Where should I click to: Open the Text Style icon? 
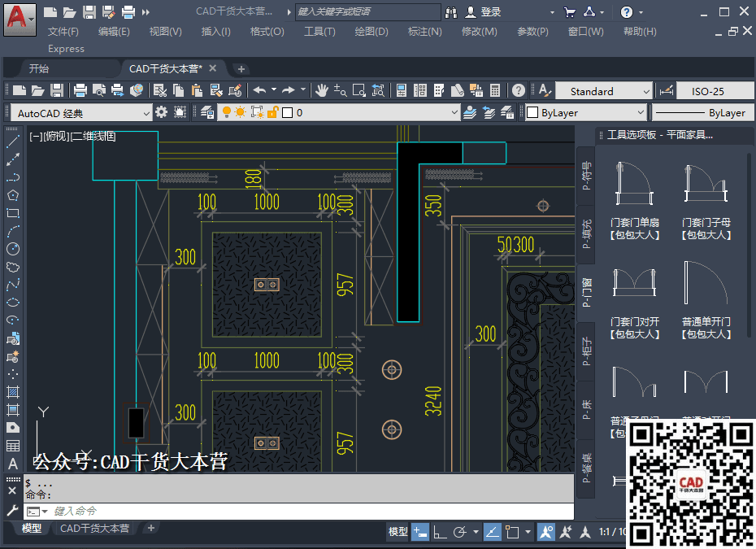(545, 90)
